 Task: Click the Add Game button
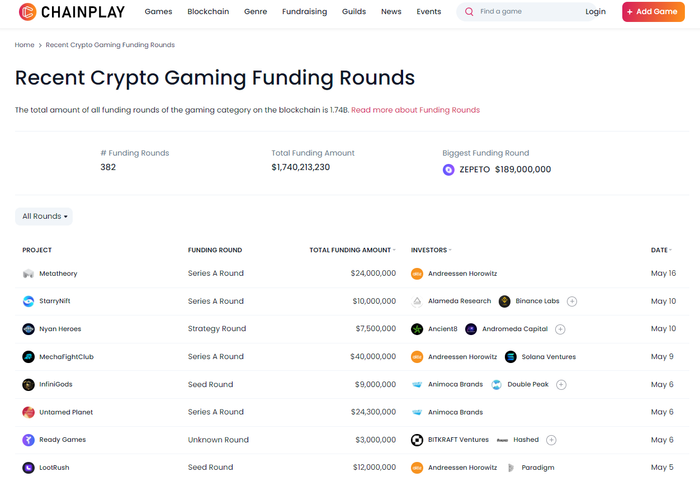(653, 12)
